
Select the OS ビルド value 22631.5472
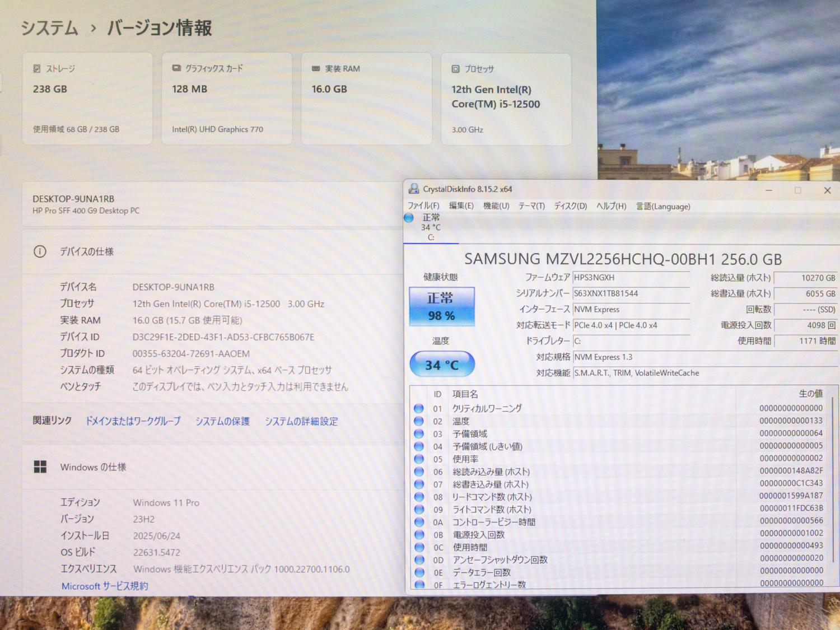click(x=156, y=552)
